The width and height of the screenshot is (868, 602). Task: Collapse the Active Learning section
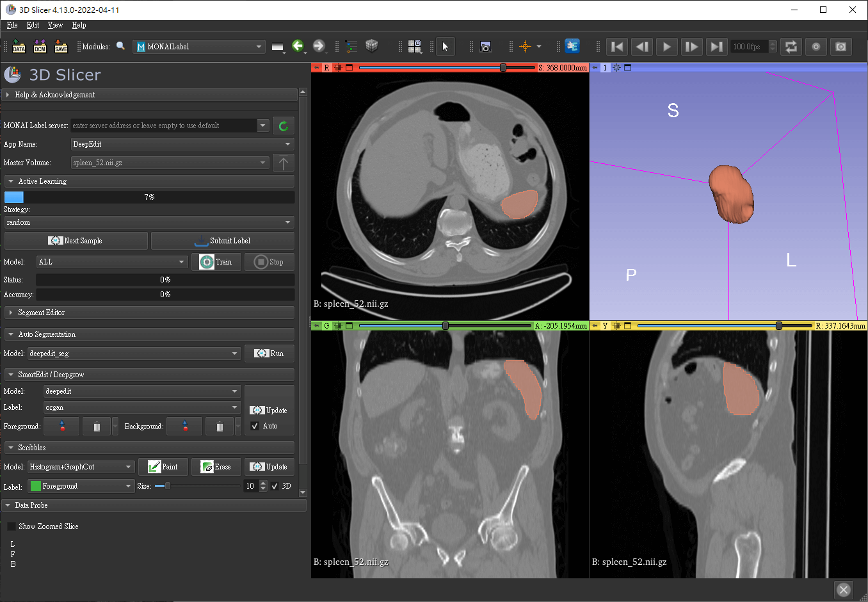click(149, 181)
